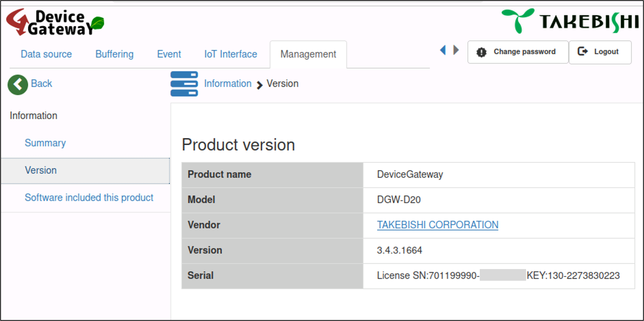Open the Data source tab

(46, 54)
